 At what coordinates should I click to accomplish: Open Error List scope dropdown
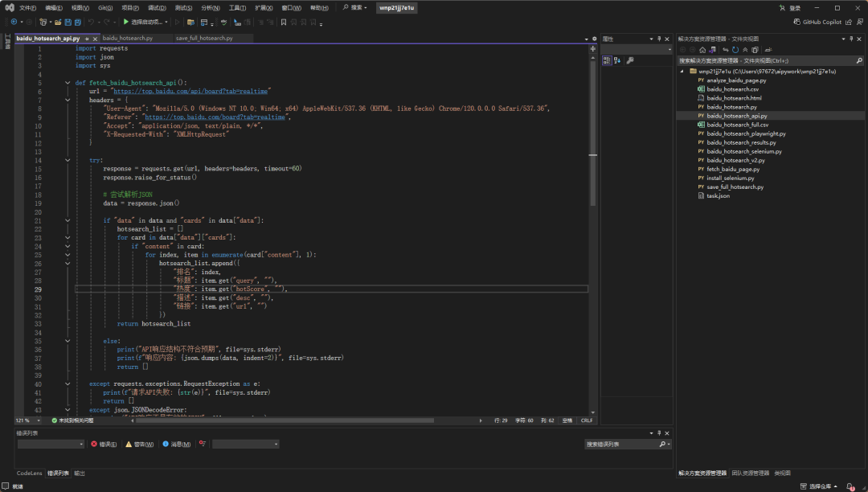click(51, 444)
